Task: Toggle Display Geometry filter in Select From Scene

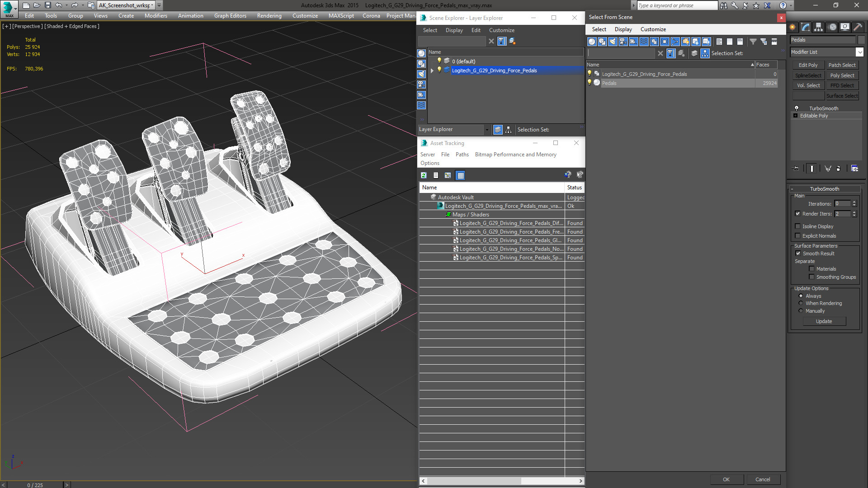Action: (x=592, y=42)
